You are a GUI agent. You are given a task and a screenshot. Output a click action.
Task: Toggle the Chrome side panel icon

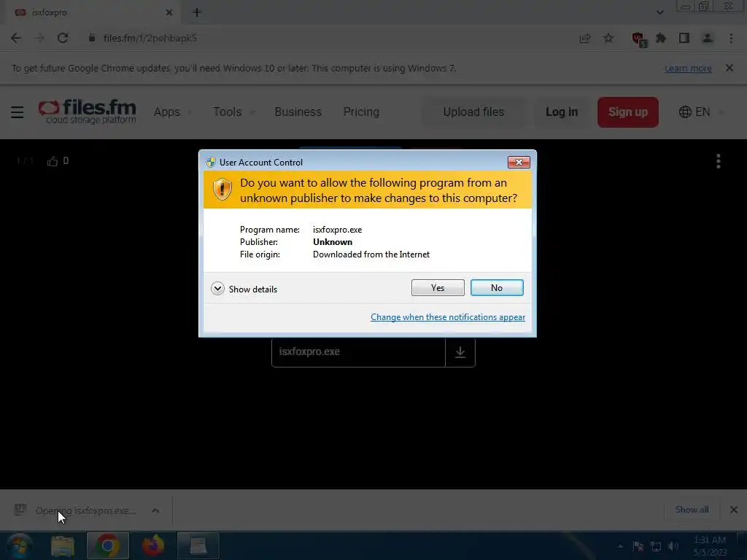(x=684, y=38)
